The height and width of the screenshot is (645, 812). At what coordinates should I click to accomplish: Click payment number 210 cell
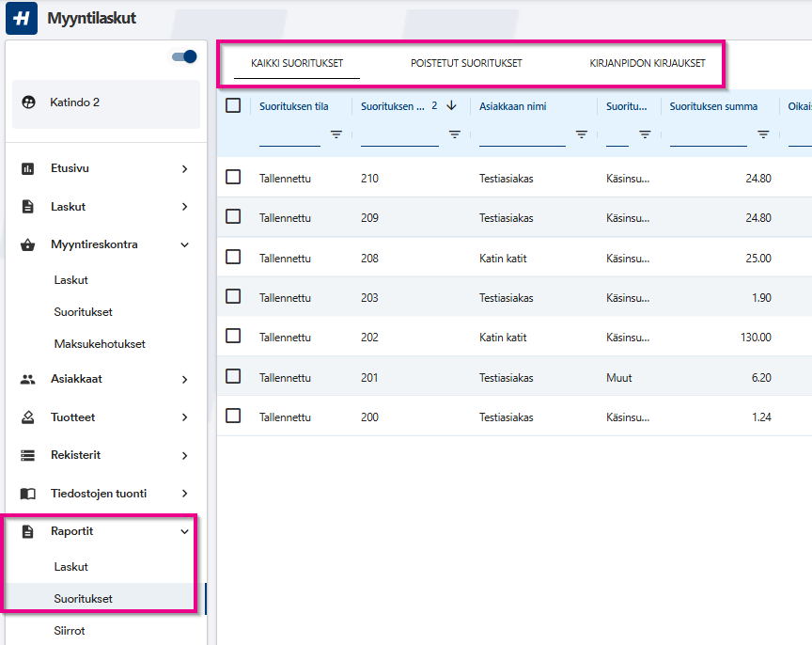pyautogui.click(x=369, y=179)
